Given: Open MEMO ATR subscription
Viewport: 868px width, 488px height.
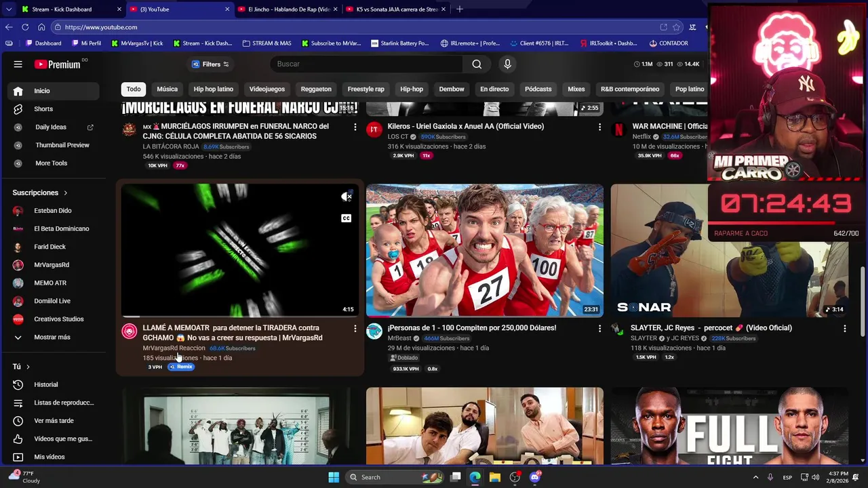Looking at the screenshot, I should tap(54, 283).
